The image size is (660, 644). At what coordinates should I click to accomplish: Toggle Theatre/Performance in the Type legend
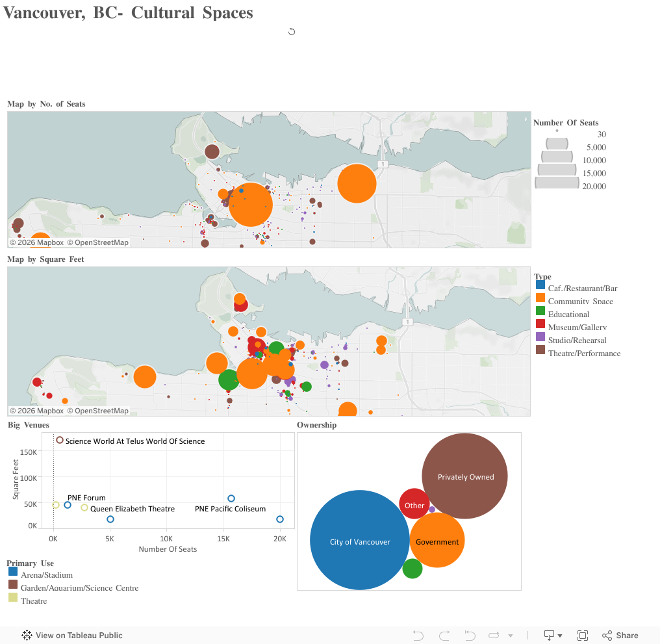pos(540,350)
